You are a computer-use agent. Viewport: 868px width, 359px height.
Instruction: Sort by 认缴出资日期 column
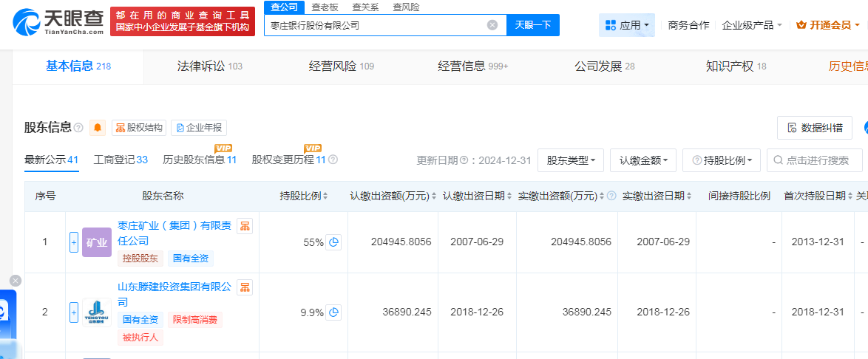pyautogui.click(x=509, y=196)
